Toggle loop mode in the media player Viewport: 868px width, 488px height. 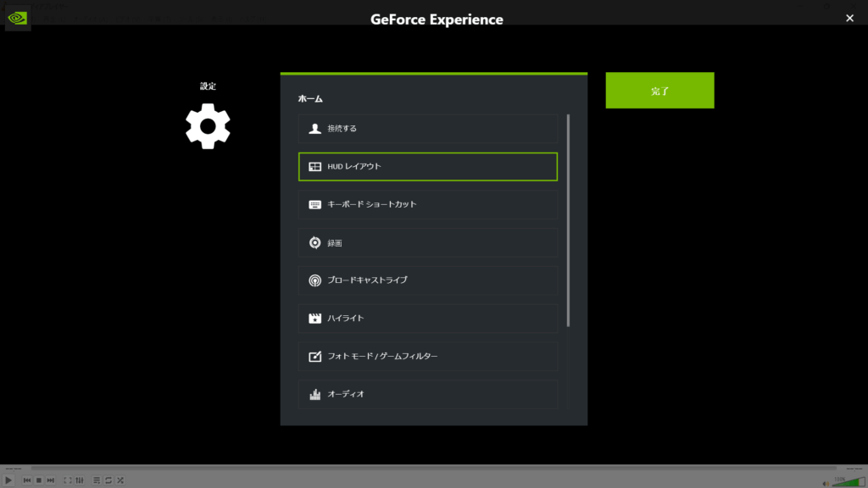108,480
